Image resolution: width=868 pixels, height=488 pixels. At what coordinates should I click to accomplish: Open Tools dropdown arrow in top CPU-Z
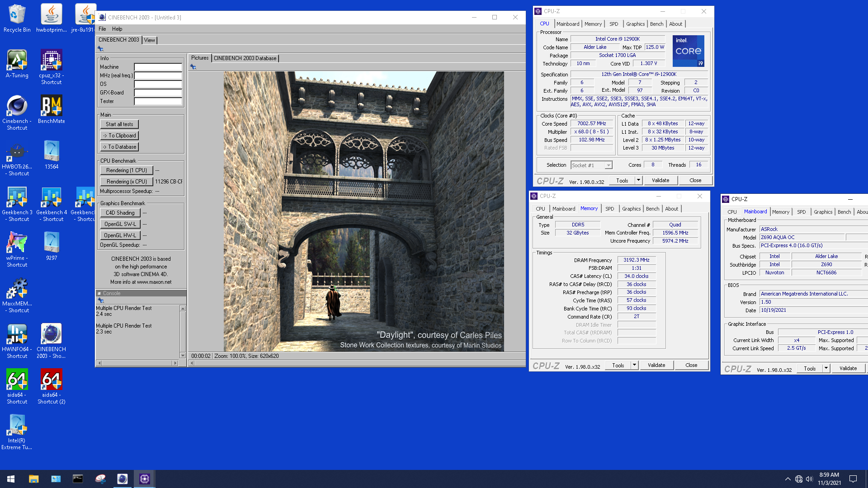[x=638, y=180]
